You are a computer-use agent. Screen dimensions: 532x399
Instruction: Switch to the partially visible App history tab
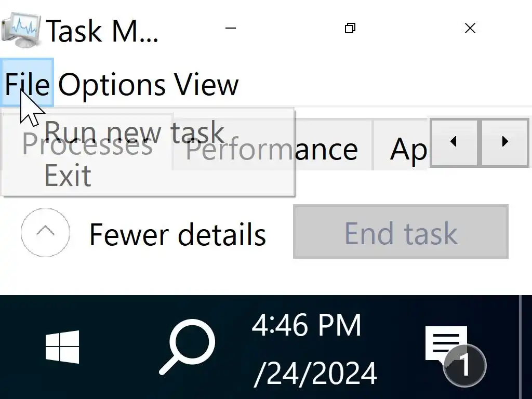(408, 150)
